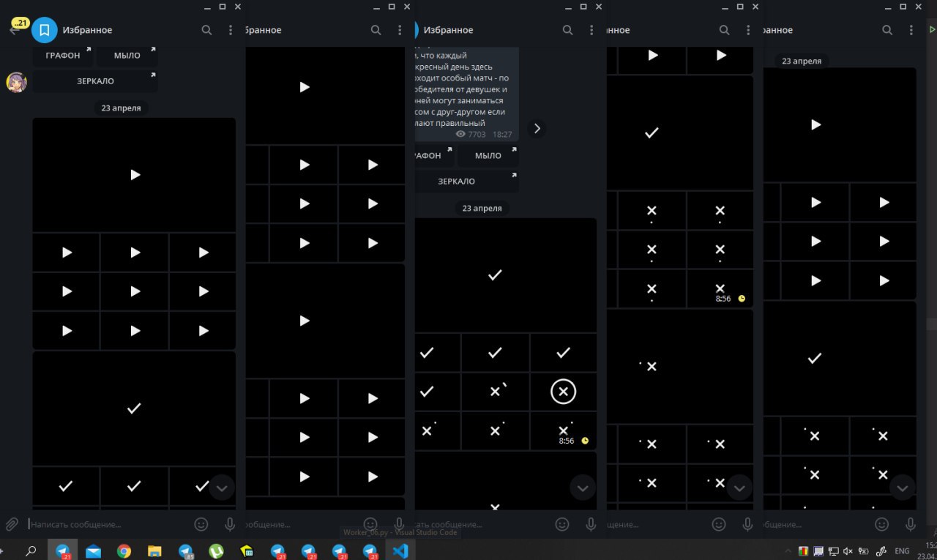Open three-dot menu in second Telegram window
The height and width of the screenshot is (560, 937).
tap(400, 30)
